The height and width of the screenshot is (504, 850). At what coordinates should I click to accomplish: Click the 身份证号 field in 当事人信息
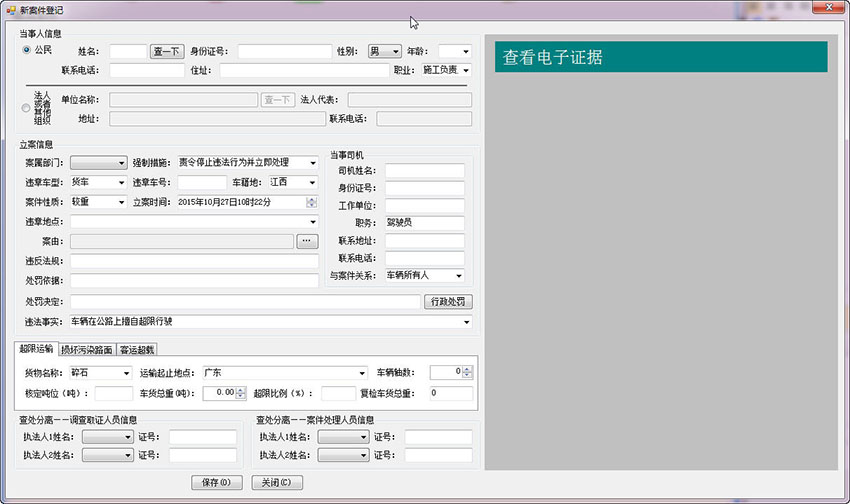click(x=285, y=51)
